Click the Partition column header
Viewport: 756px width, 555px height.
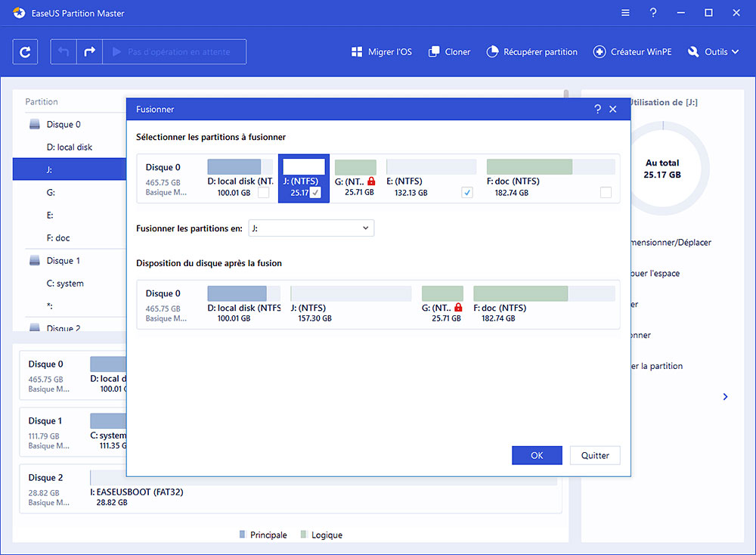[42, 102]
